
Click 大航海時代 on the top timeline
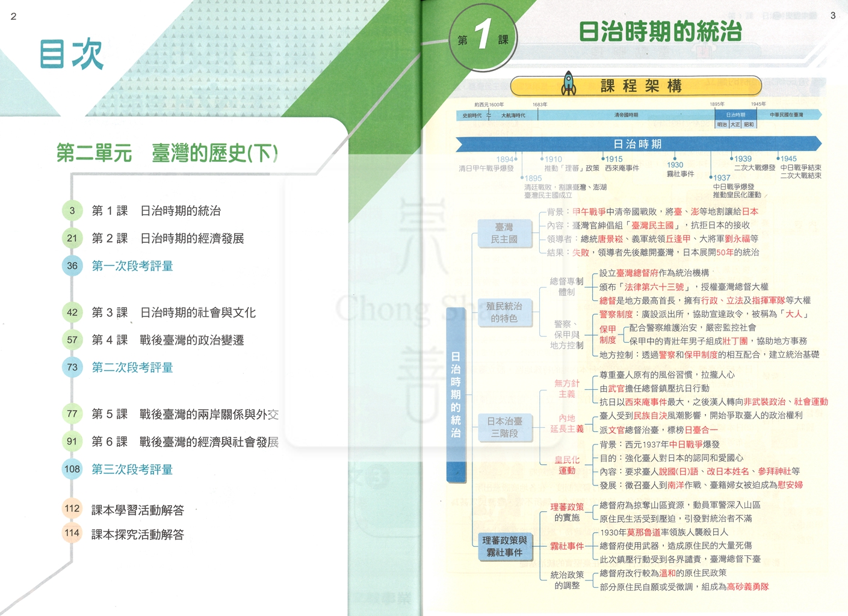(513, 115)
